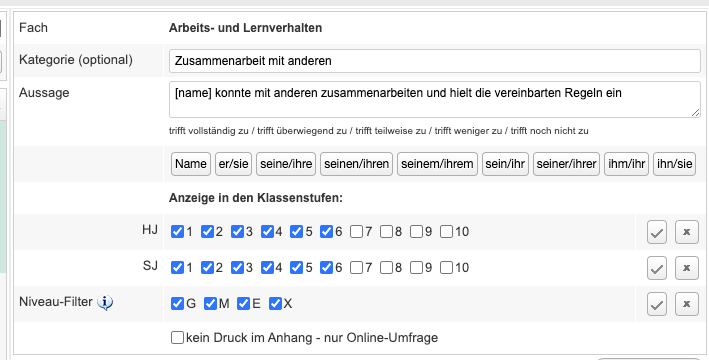Enable HJ class level 7 checkbox
Image resolution: width=709 pixels, height=360 pixels.
click(356, 232)
